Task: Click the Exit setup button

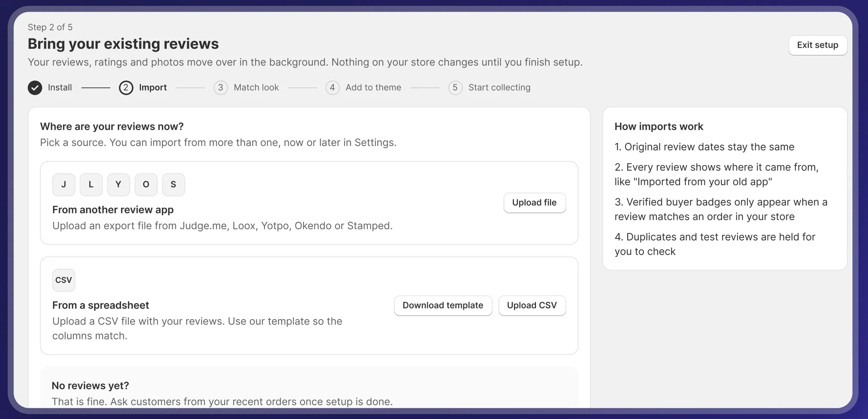Action: pyautogui.click(x=818, y=45)
